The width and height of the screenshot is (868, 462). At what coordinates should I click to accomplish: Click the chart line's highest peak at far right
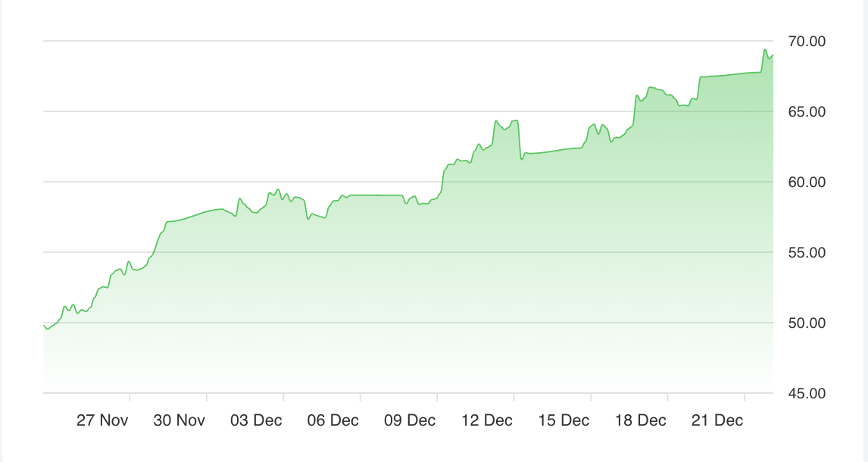765,50
